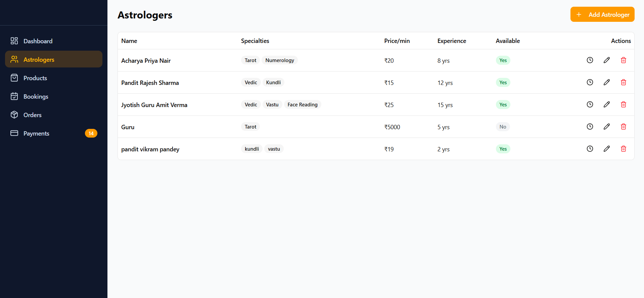
Task: Open availability schedule for Acharya Priya Nair
Action: click(x=590, y=60)
